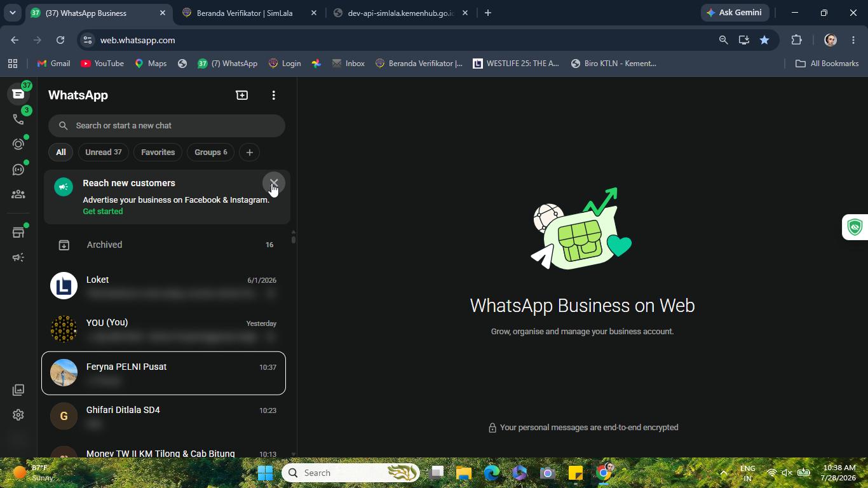This screenshot has height=488, width=868.
Task: Open the YouTube bookmark
Action: coord(102,64)
